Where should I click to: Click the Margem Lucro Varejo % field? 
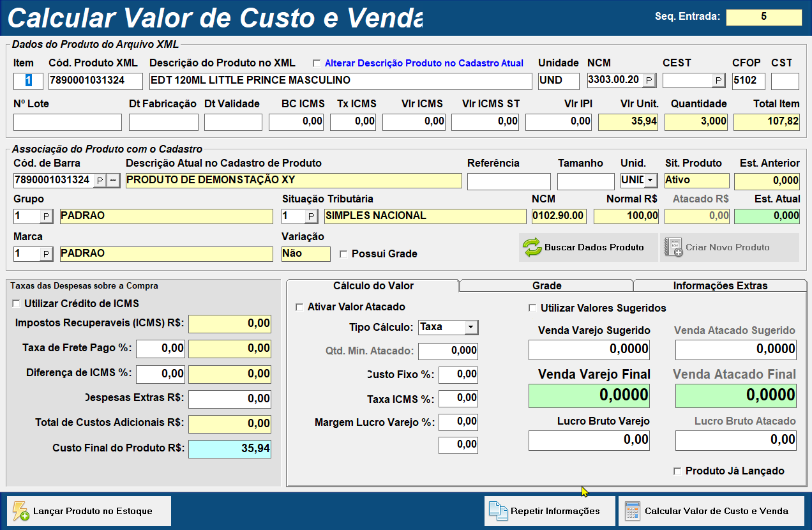(x=458, y=422)
